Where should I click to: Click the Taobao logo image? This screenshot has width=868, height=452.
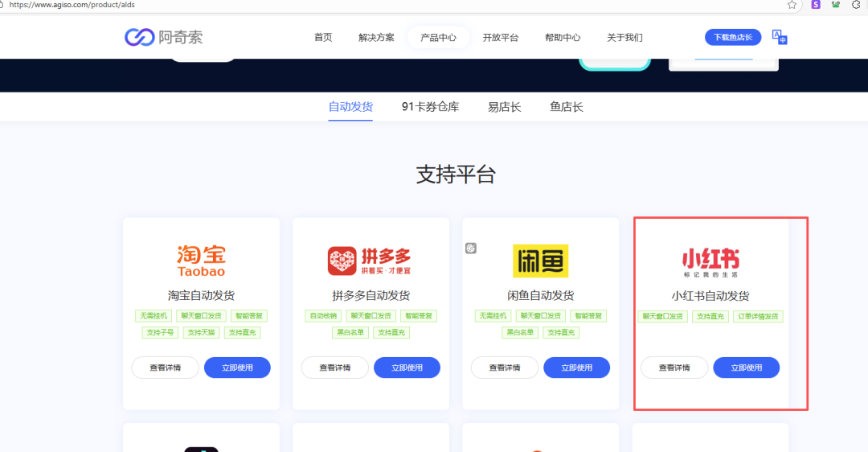pos(201,261)
